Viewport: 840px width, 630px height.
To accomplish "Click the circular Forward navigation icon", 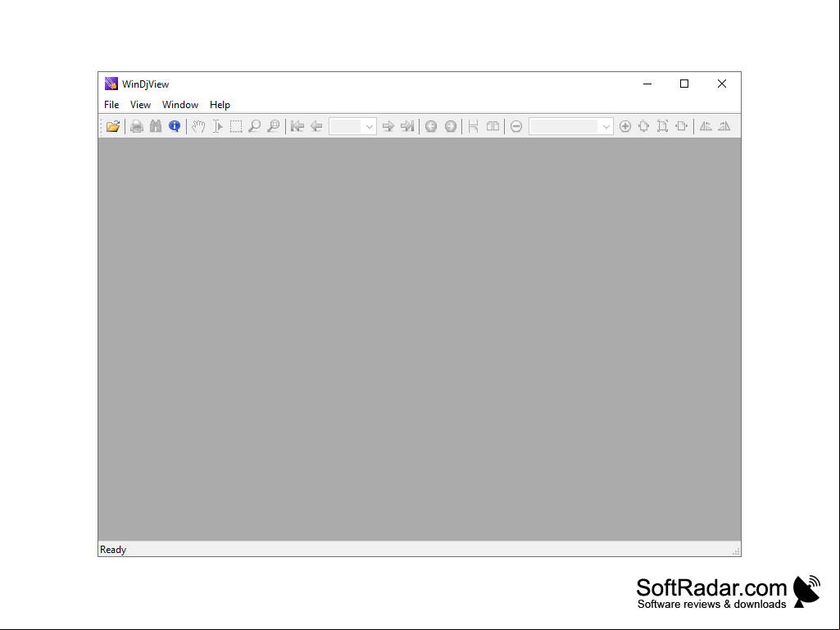I will [451, 126].
